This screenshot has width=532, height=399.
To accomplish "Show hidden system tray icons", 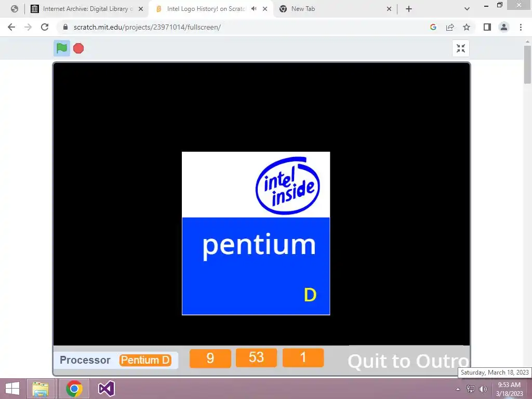I will pyautogui.click(x=458, y=389).
